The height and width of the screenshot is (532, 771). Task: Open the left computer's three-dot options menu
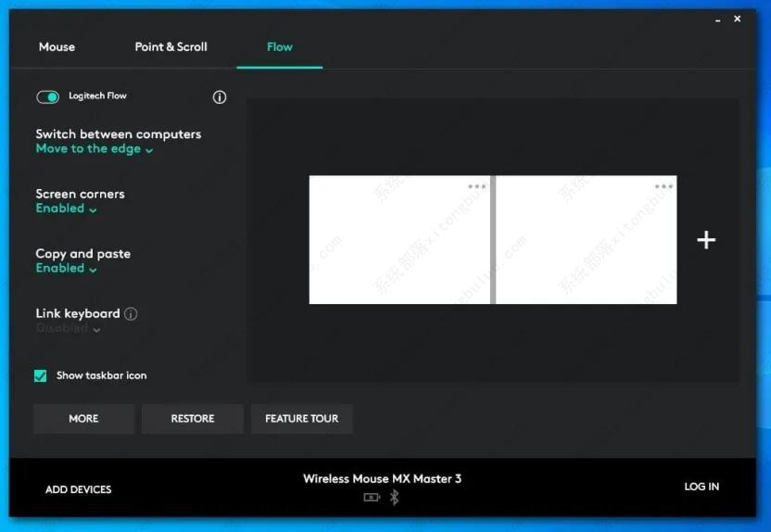(476, 186)
